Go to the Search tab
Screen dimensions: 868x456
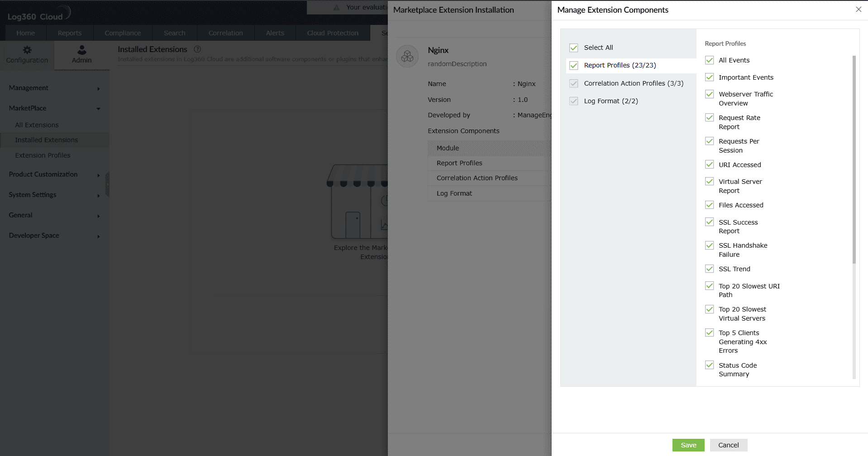[x=175, y=33]
